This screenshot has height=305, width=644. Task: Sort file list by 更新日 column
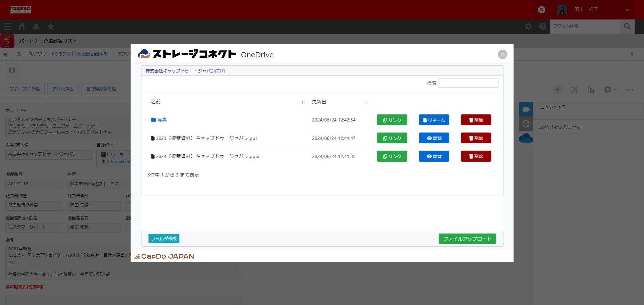click(319, 102)
